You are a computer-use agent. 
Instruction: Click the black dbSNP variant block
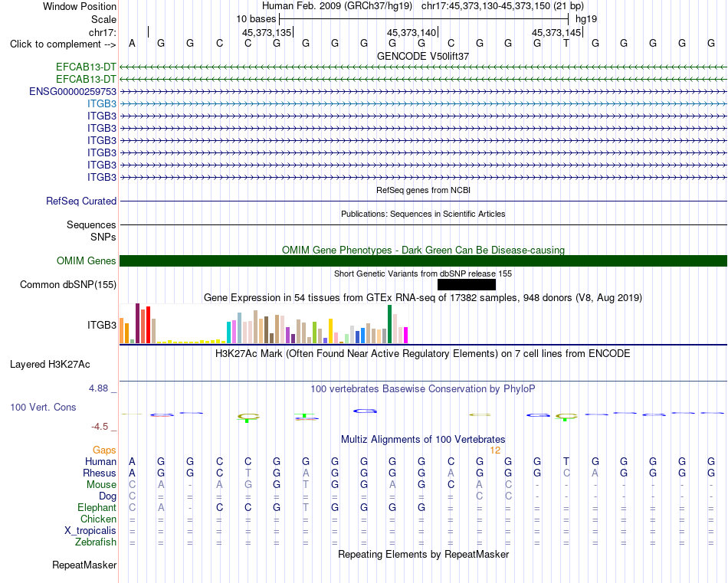tap(467, 284)
